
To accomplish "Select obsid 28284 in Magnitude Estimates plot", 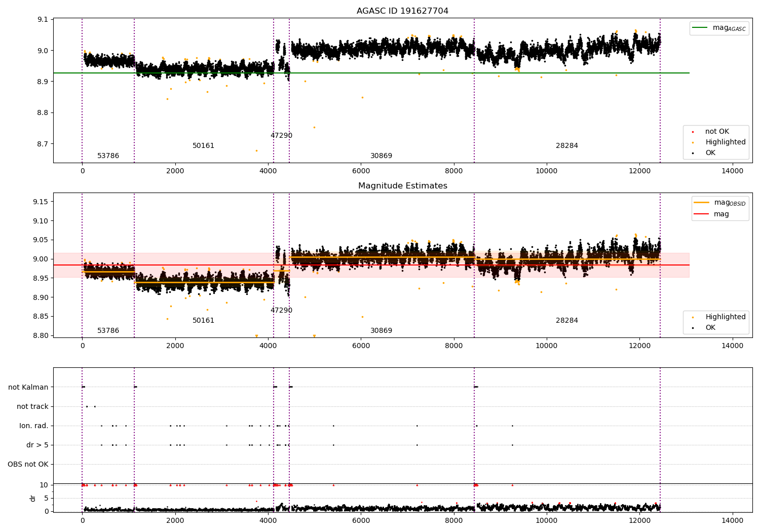I will tap(567, 321).
